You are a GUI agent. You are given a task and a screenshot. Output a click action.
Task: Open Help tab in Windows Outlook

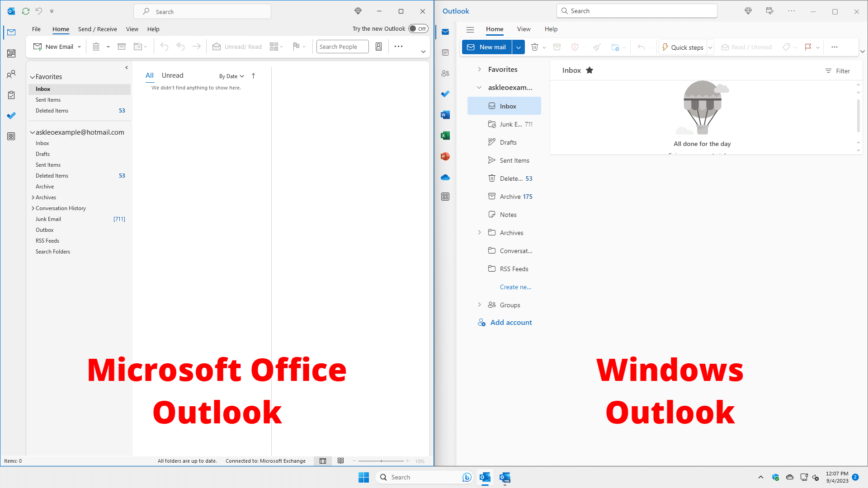coord(551,29)
